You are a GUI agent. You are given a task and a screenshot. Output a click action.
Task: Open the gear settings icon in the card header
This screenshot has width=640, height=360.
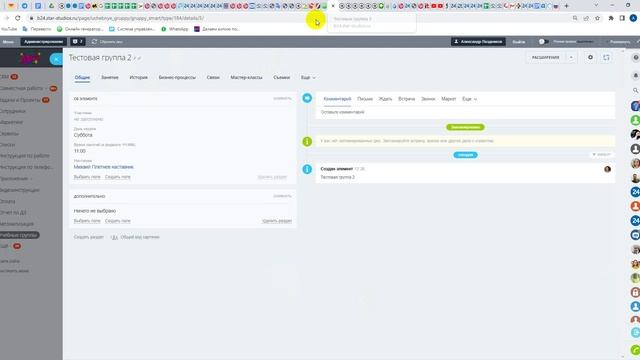click(590, 58)
